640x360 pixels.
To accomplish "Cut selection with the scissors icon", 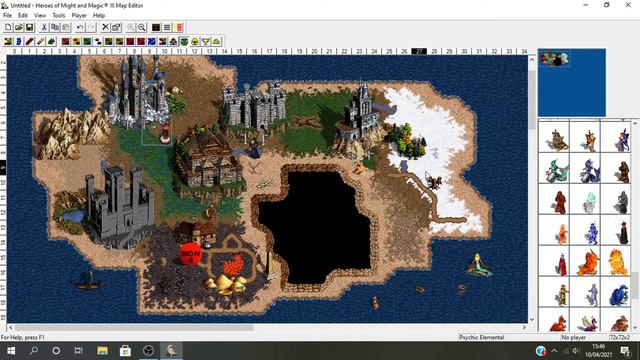I will (x=44, y=27).
